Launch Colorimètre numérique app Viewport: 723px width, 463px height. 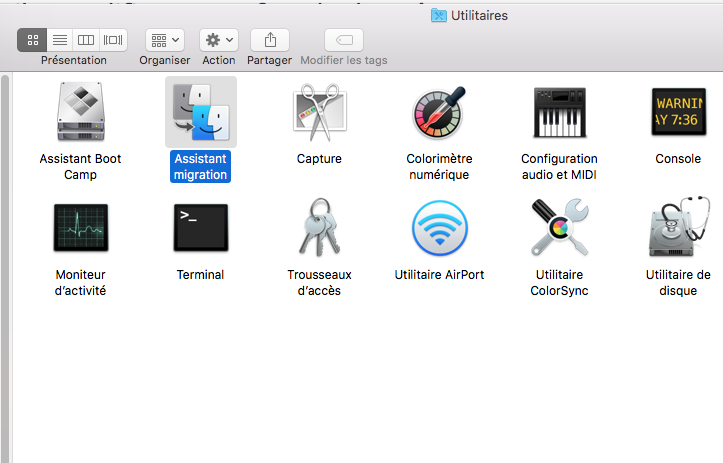click(x=438, y=112)
